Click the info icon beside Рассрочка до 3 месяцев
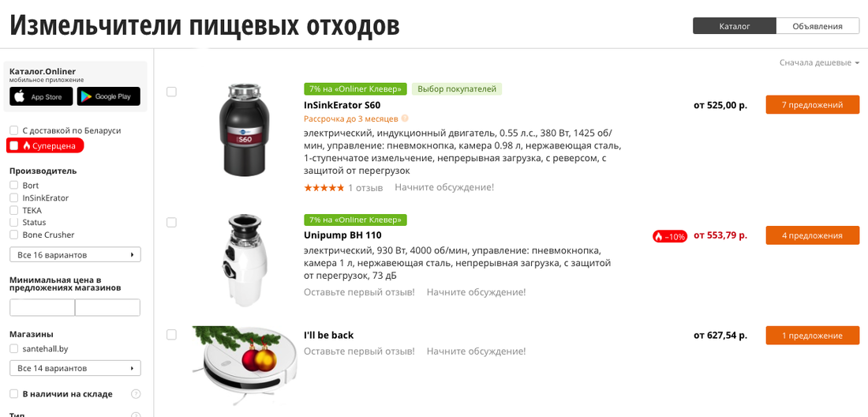The height and width of the screenshot is (417, 868). 405,118
